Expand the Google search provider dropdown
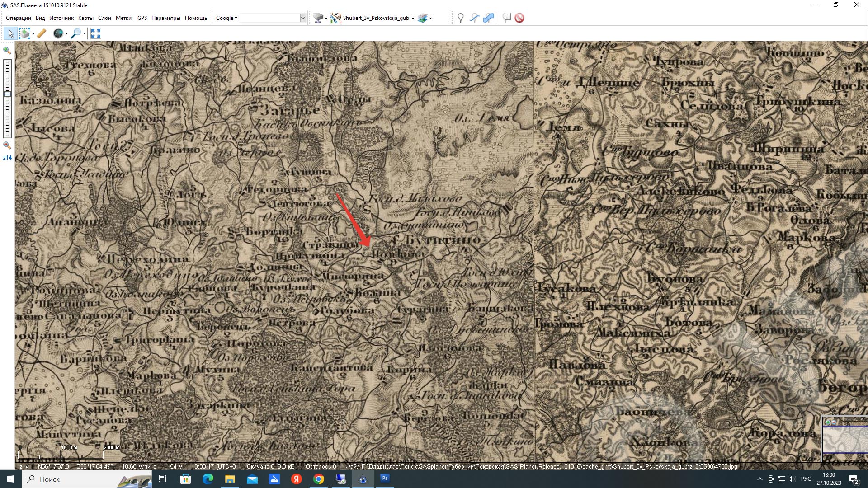The height and width of the screenshot is (488, 868). 226,18
